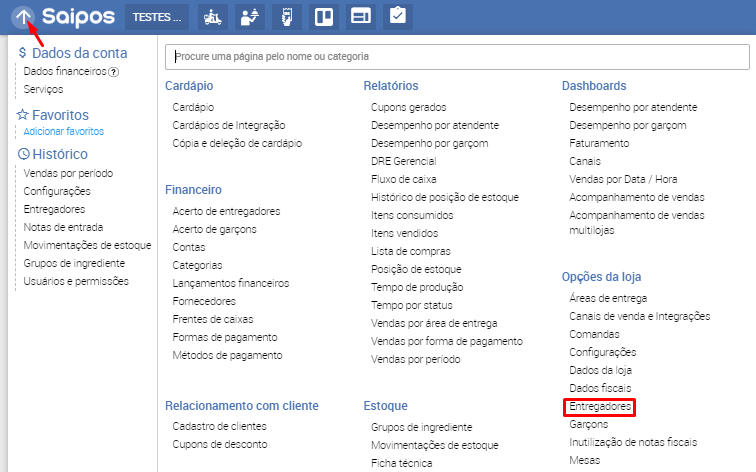Viewport: 756px width, 472px height.
Task: Click help icon beside Dados financeiros
Action: coord(113,72)
